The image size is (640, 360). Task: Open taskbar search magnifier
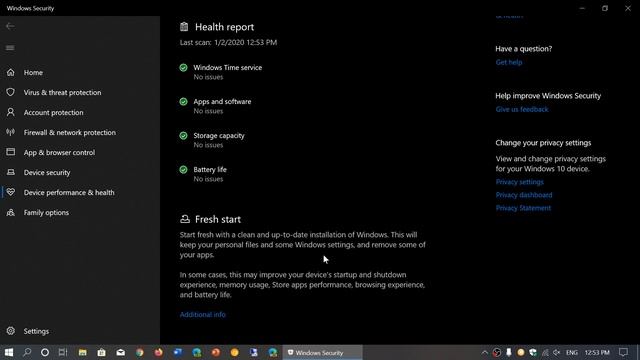tap(27, 352)
